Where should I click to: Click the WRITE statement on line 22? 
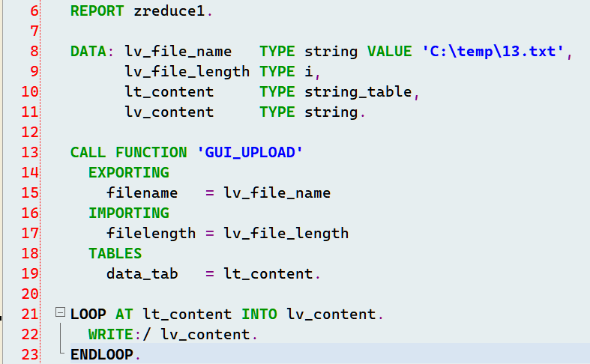111,334
